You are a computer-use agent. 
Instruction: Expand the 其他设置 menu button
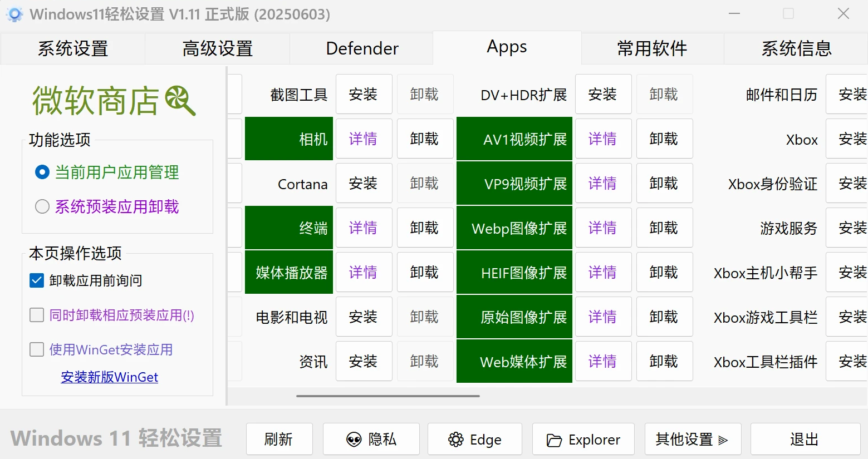tap(692, 440)
